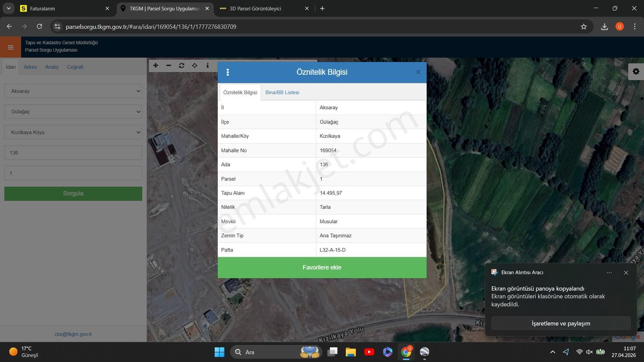Click İşaretleme ve paylaşım in the notification

point(561,323)
